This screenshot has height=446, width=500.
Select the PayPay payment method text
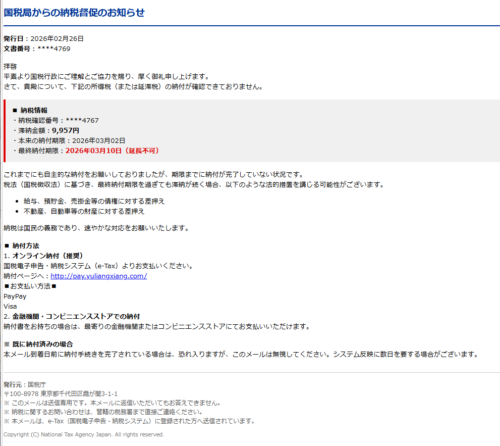point(15,296)
